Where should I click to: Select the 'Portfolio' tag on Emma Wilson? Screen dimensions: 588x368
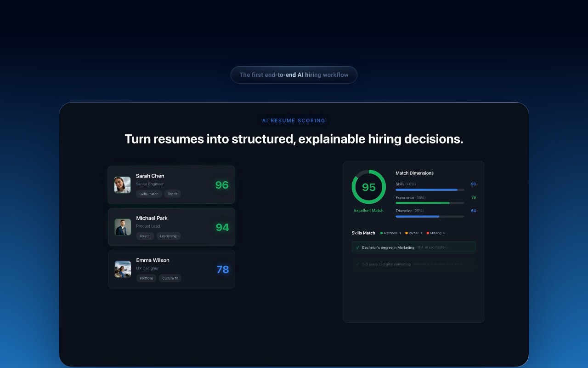pos(147,278)
